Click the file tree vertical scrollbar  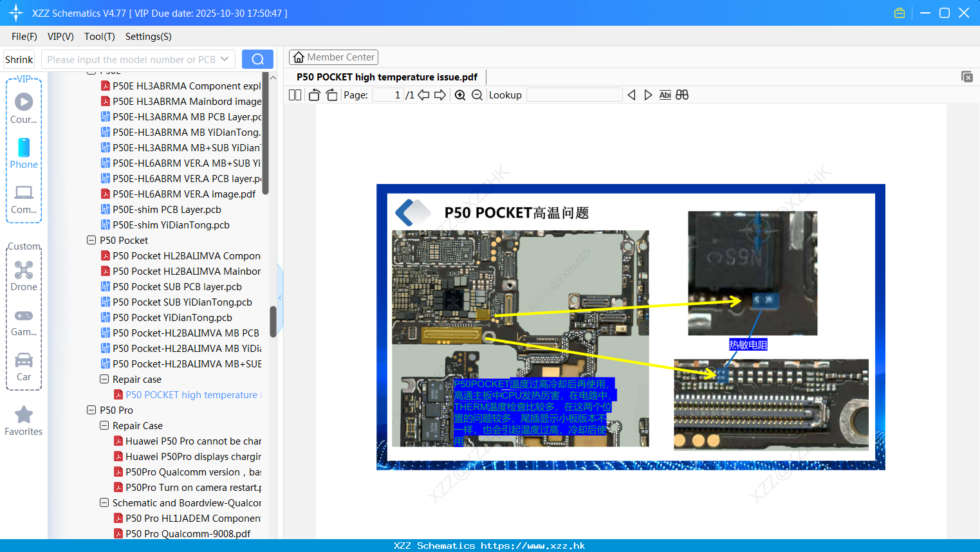pos(273,322)
